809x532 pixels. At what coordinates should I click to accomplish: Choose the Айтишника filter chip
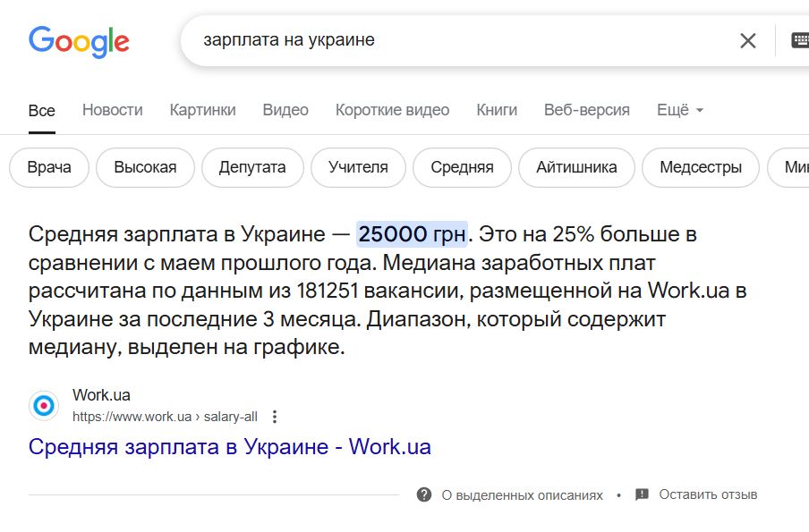point(576,167)
